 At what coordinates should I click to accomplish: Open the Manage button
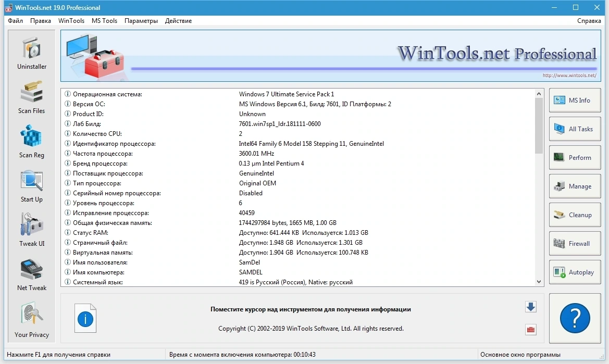click(x=575, y=186)
